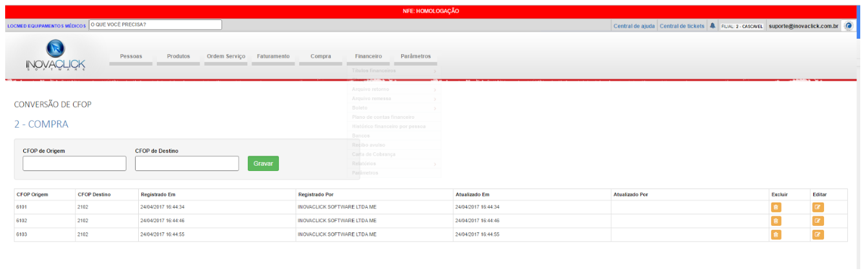
Task: Expand the Relatórios submenu
Action: tap(394, 163)
